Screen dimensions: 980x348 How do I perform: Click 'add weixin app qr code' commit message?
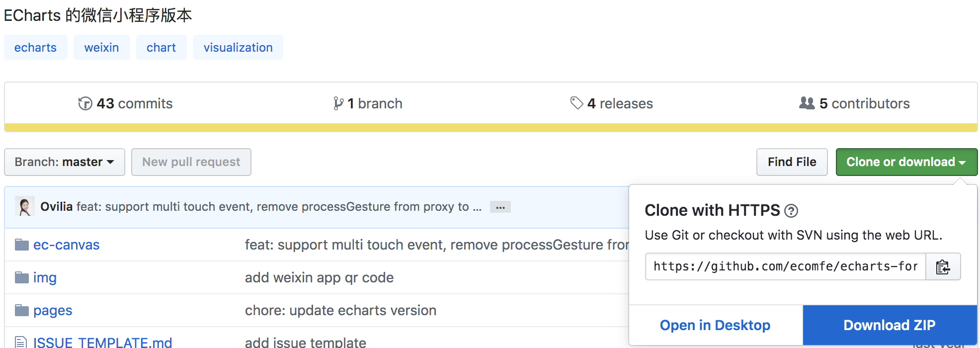(319, 277)
